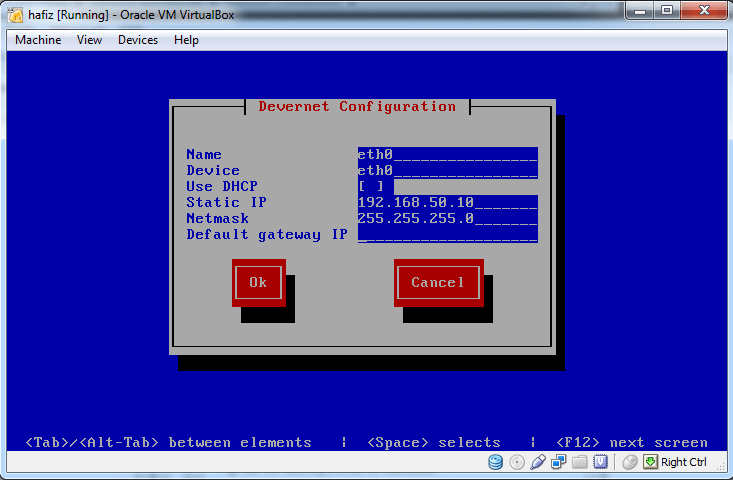733x480 pixels.
Task: Click the mouse integration status icon
Action: point(630,462)
